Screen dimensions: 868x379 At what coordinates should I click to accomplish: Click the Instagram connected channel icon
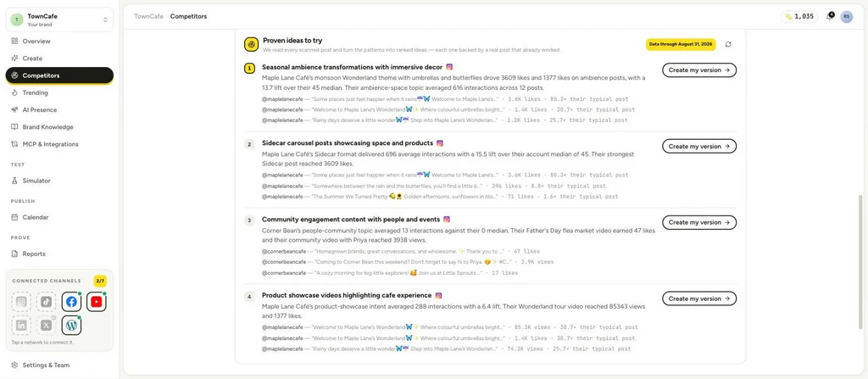21,302
